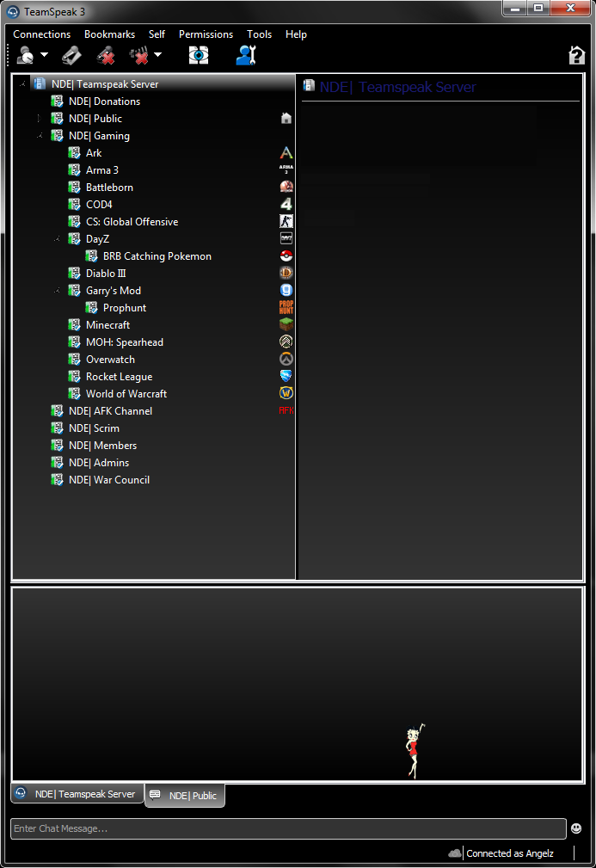Select the Rocket League channel
This screenshot has height=868, width=596.
[119, 377]
